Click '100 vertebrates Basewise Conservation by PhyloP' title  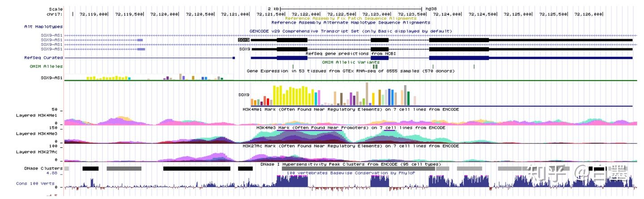point(351,173)
